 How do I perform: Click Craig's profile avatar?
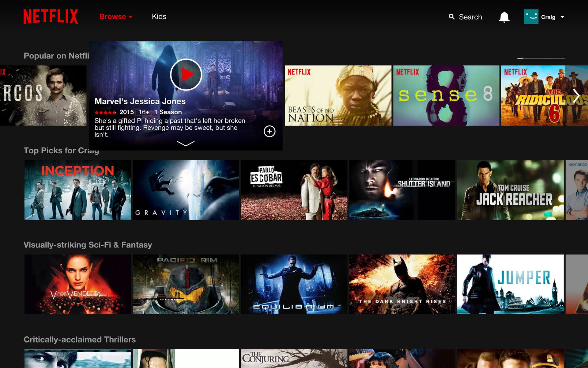click(531, 17)
